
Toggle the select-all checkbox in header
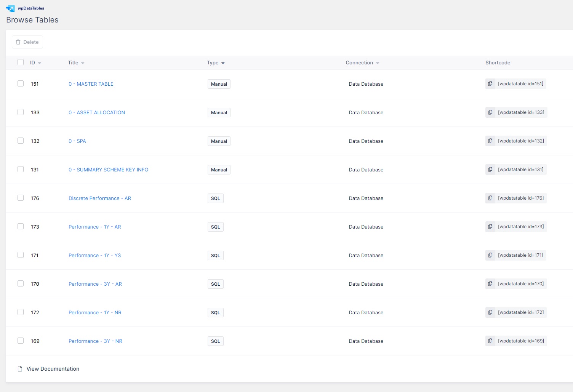[x=21, y=62]
